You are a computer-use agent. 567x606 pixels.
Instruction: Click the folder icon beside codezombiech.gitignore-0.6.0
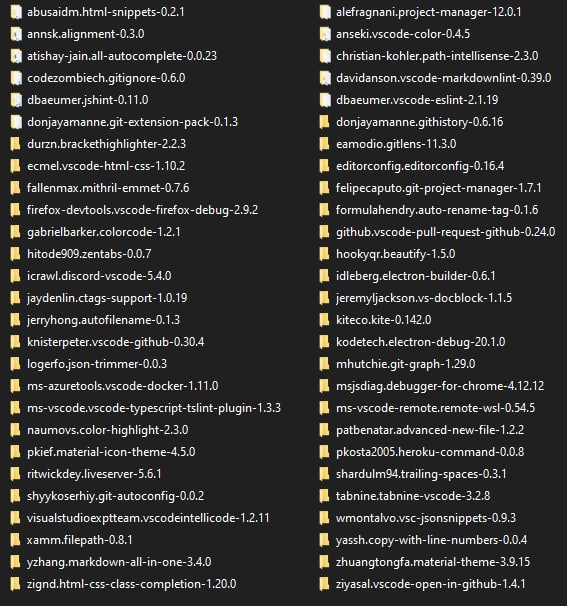pos(16,78)
